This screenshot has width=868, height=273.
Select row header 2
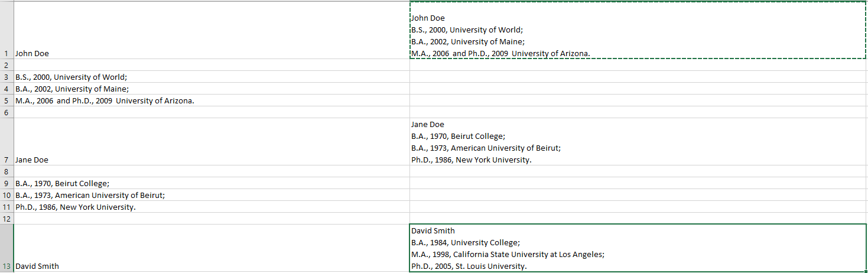pyautogui.click(x=6, y=65)
